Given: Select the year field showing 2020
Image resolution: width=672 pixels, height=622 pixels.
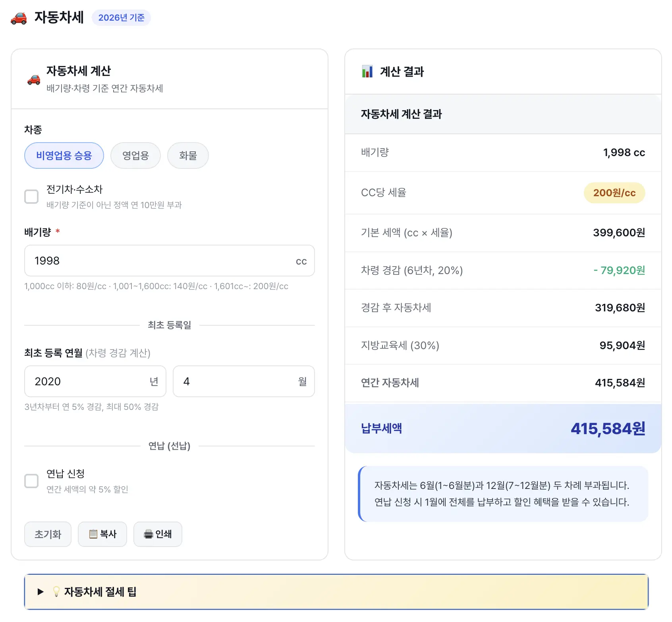Looking at the screenshot, I should (x=95, y=381).
